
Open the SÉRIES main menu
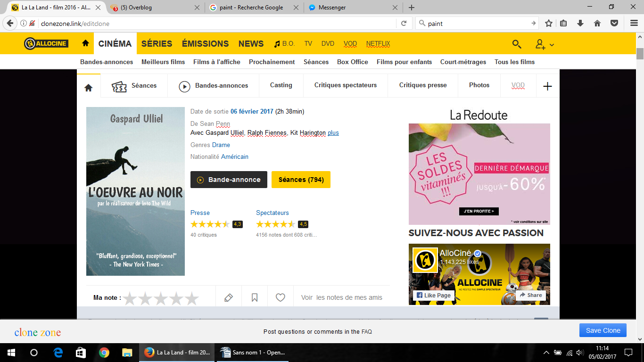[157, 43]
